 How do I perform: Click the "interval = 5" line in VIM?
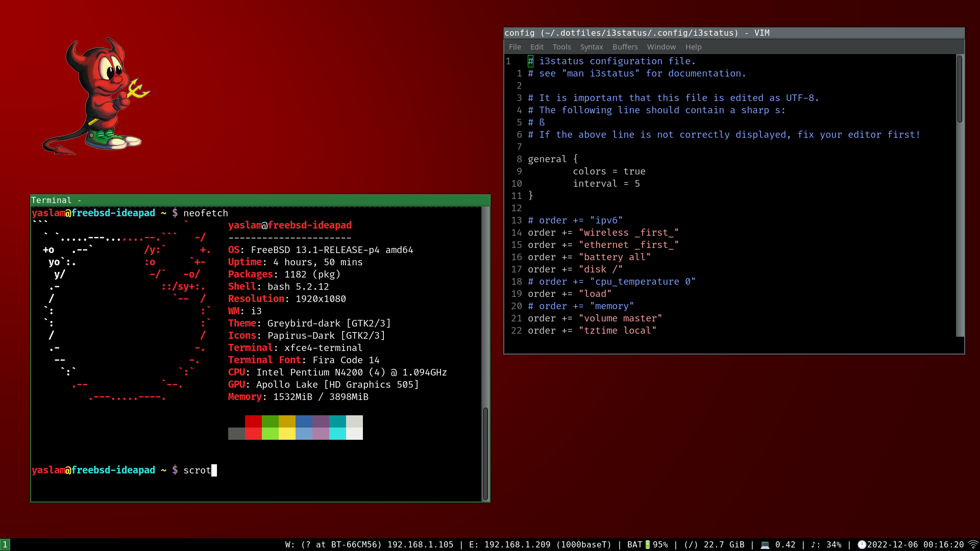(x=606, y=184)
